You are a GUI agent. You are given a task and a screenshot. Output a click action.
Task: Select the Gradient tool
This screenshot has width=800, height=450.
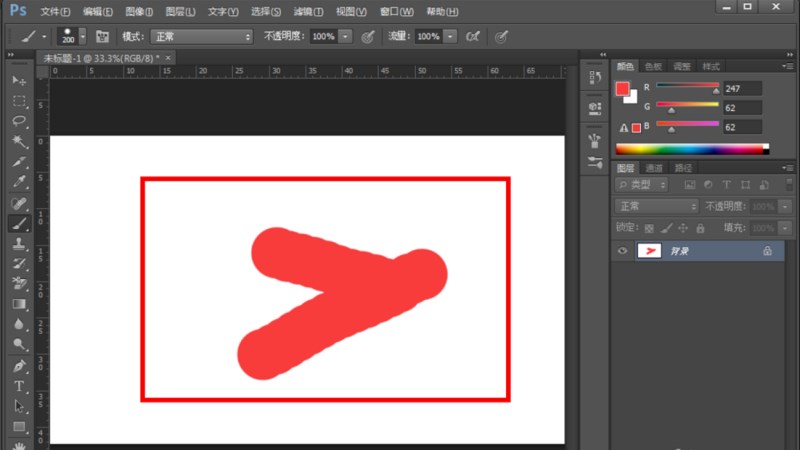[19, 304]
